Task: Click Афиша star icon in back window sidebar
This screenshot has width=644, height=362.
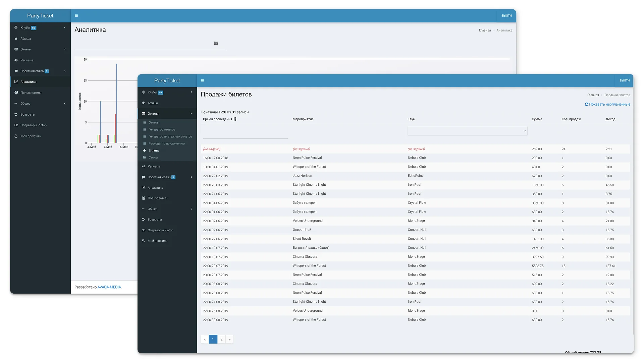Action: click(x=16, y=39)
